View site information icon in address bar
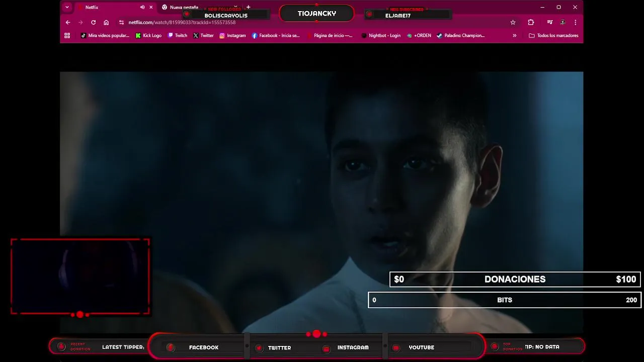Screen dimensions: 644x362 tap(121, 22)
